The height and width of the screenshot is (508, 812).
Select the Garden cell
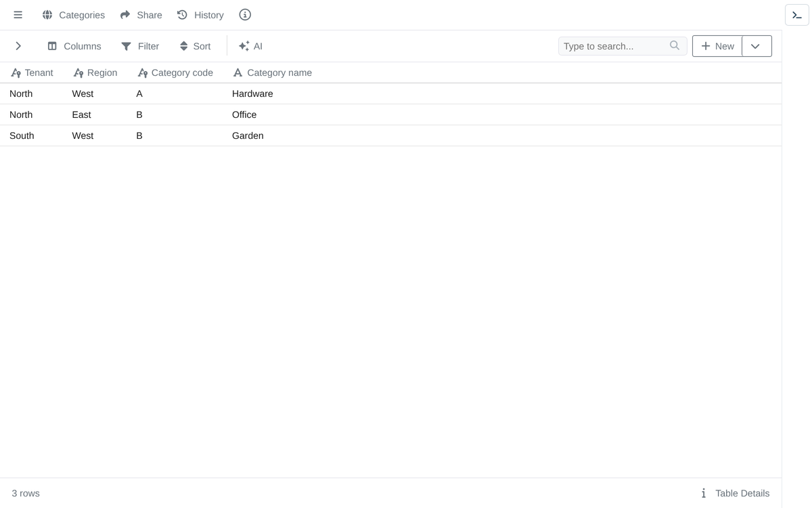pyautogui.click(x=248, y=135)
